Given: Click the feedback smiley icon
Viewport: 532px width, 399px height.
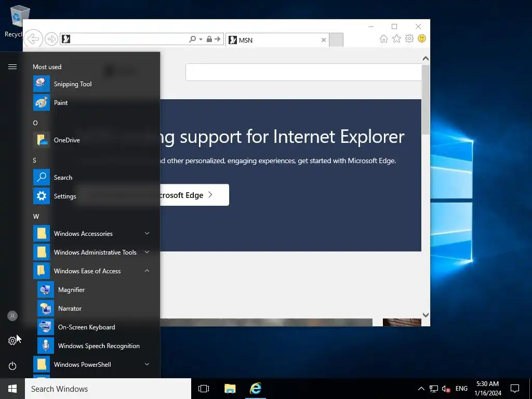Looking at the screenshot, I should pos(422,38).
